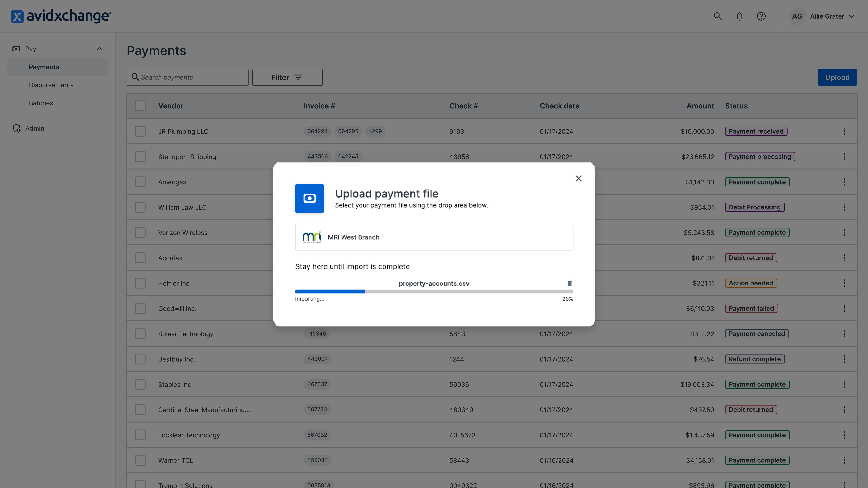Check the William Law LLC row checkbox
Screen dimensions: 868x488
[140, 207]
